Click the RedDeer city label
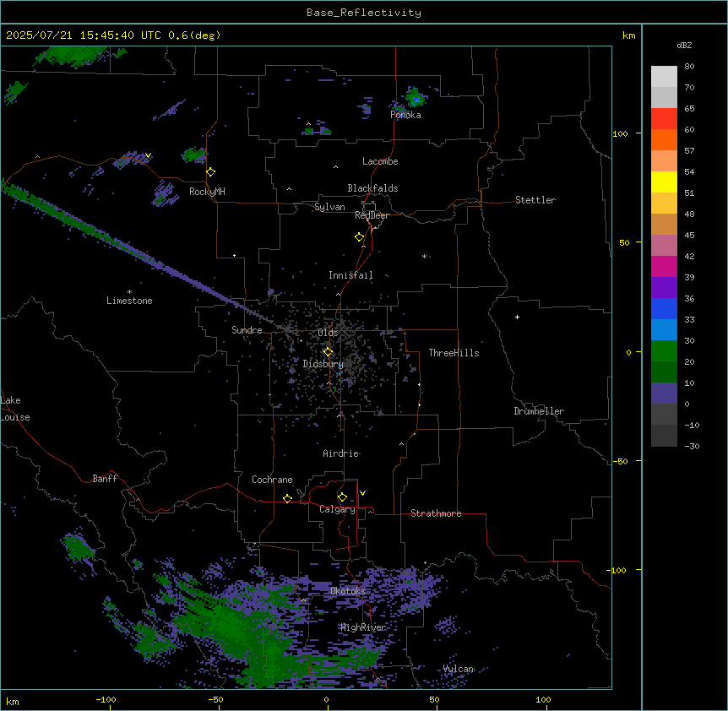 [372, 215]
